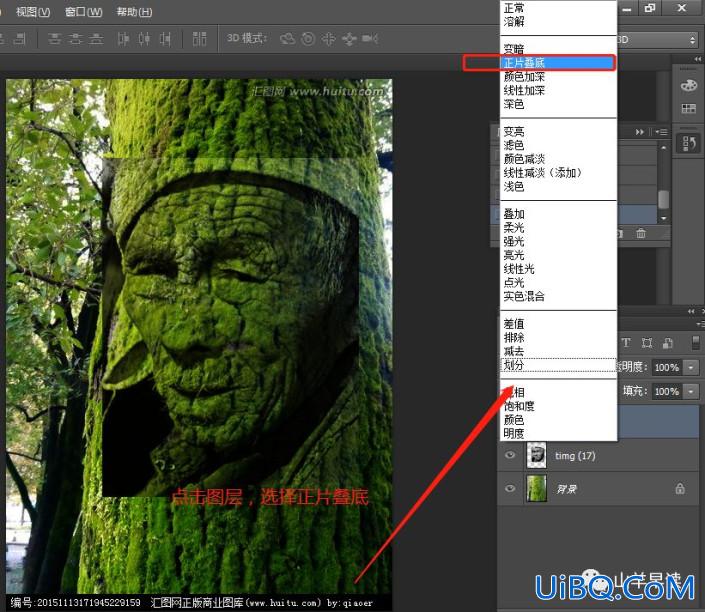Viewport: 705px width, 612px height.
Task: Click lock icon on 背景 layer
Action: [x=680, y=489]
